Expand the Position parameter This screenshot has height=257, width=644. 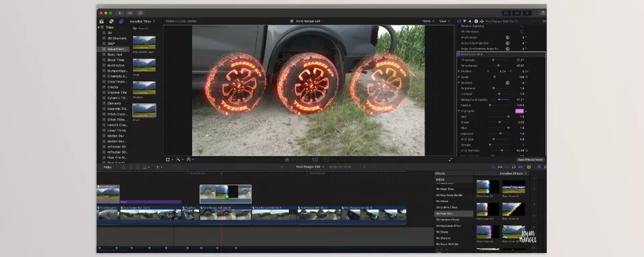click(x=459, y=71)
